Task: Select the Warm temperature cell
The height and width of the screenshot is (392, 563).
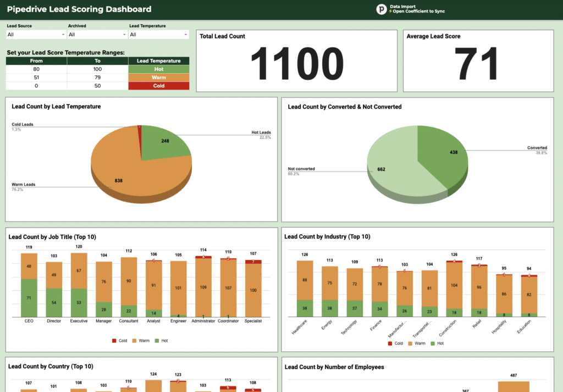Action: (x=159, y=78)
